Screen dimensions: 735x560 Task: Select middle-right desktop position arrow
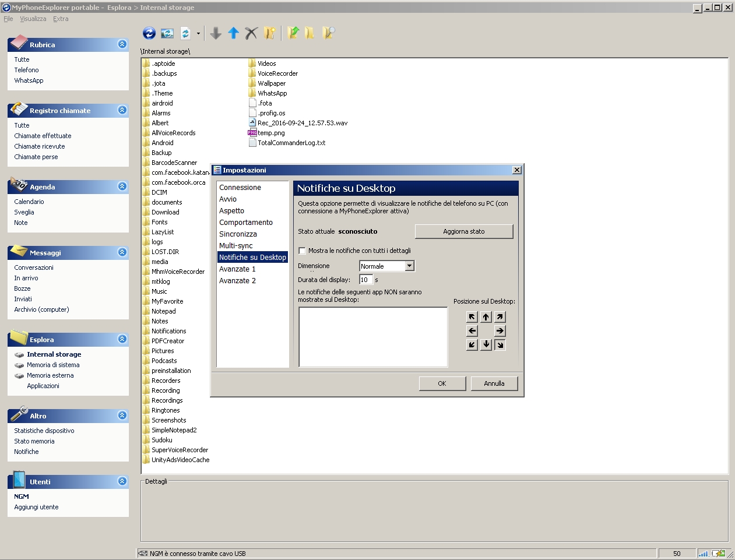[500, 331]
